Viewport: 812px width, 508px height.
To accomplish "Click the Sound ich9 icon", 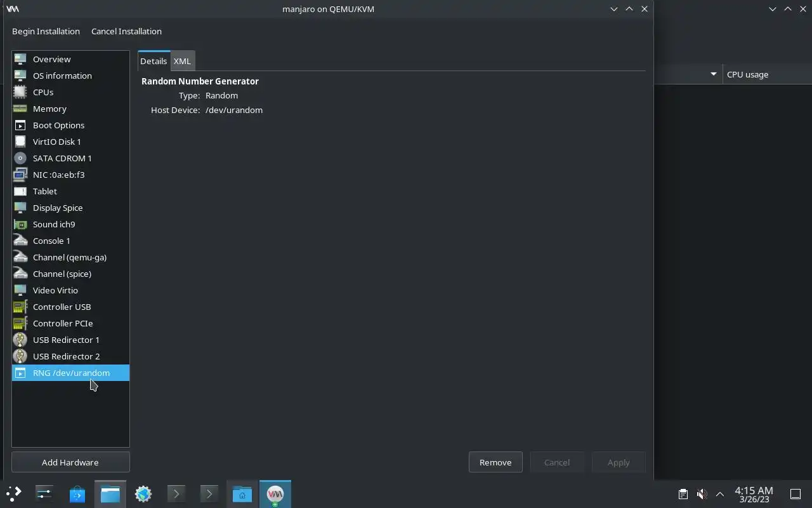I will [20, 224].
